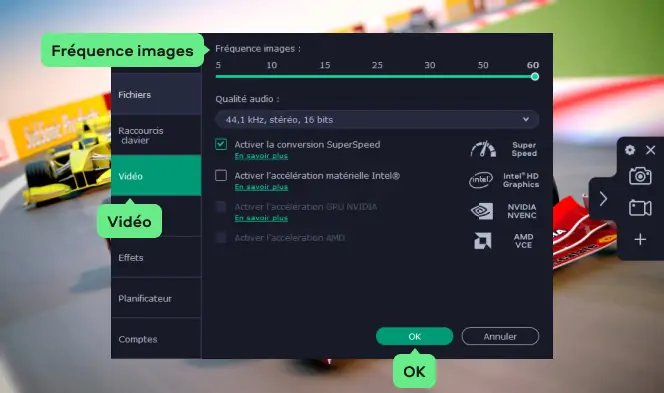This screenshot has width=664, height=393.
Task: Open the Fichiers settings tab
Action: click(x=156, y=94)
